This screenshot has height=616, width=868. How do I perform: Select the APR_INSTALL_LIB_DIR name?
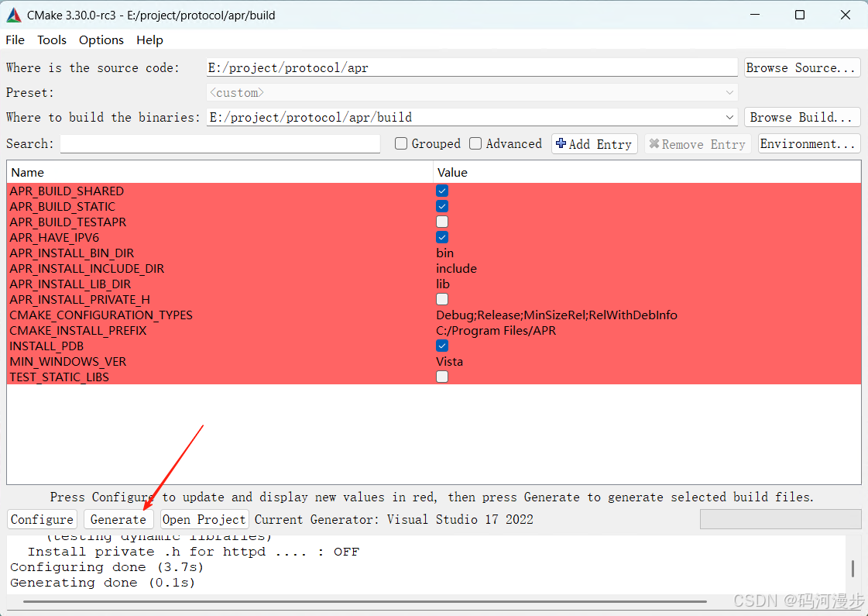click(x=70, y=284)
